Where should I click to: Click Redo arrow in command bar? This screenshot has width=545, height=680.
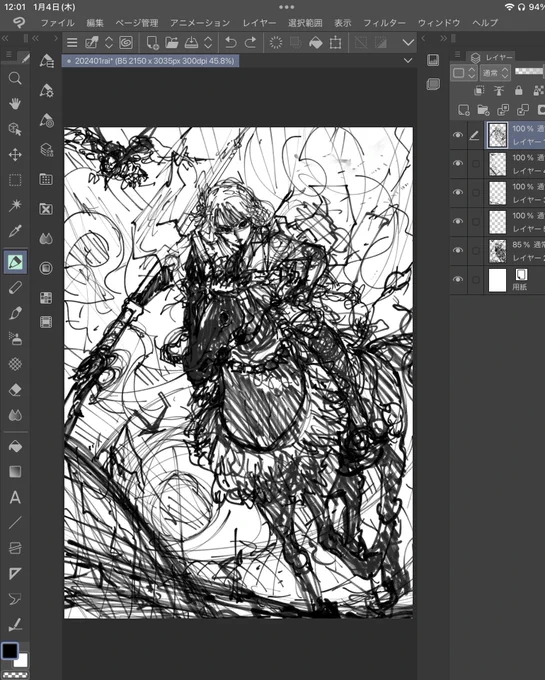point(251,42)
